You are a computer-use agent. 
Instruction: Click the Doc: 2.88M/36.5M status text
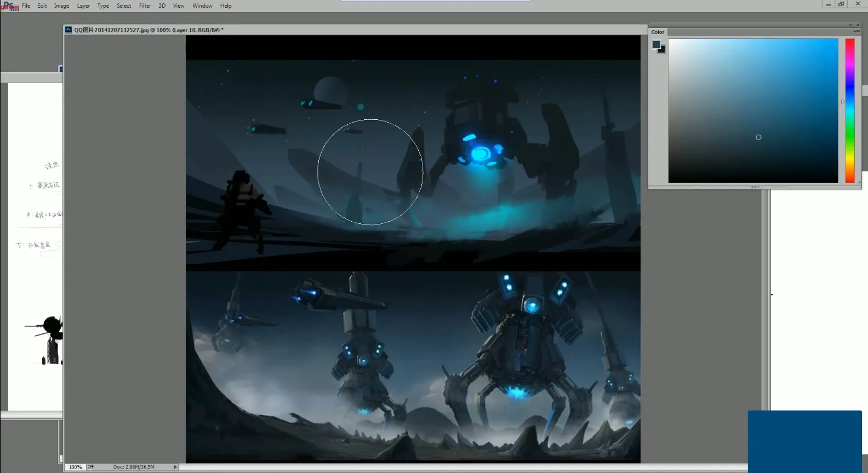[134, 467]
